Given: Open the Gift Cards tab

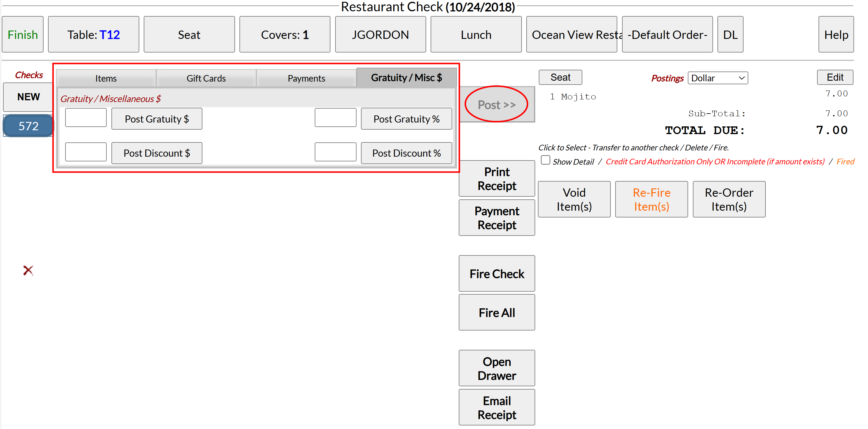Looking at the screenshot, I should coord(206,78).
